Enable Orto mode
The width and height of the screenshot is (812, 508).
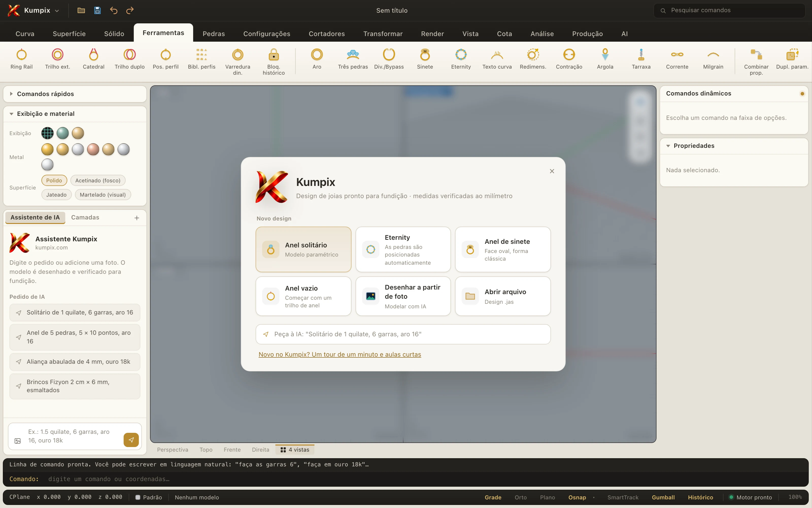click(520, 497)
